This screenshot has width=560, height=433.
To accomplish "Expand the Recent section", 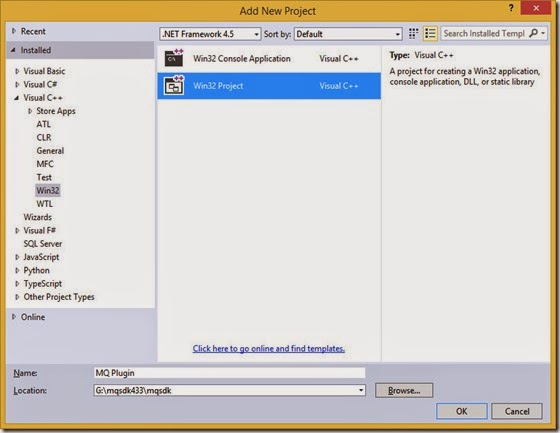I will coord(14,31).
